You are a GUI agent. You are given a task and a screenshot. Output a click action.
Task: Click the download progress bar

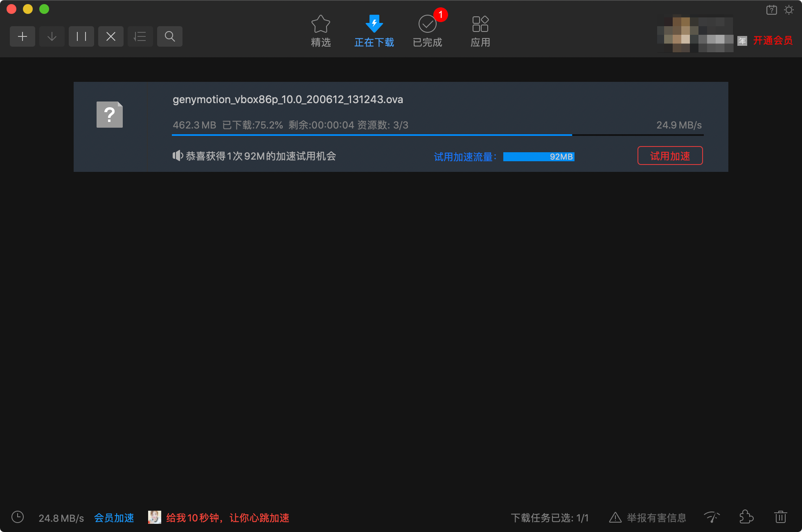(x=438, y=135)
